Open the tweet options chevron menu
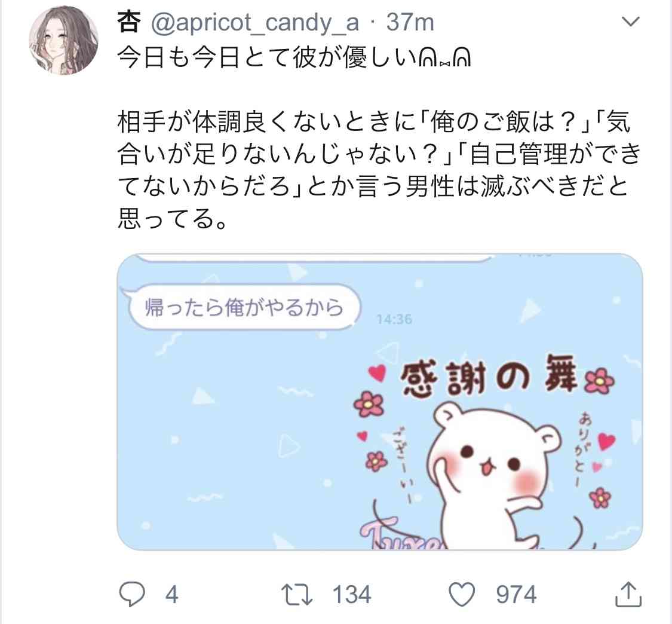Image resolution: width=672 pixels, height=624 pixels. (630, 22)
